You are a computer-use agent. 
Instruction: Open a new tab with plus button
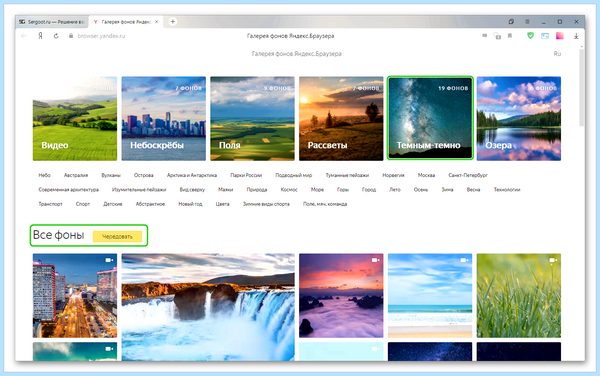[173, 22]
